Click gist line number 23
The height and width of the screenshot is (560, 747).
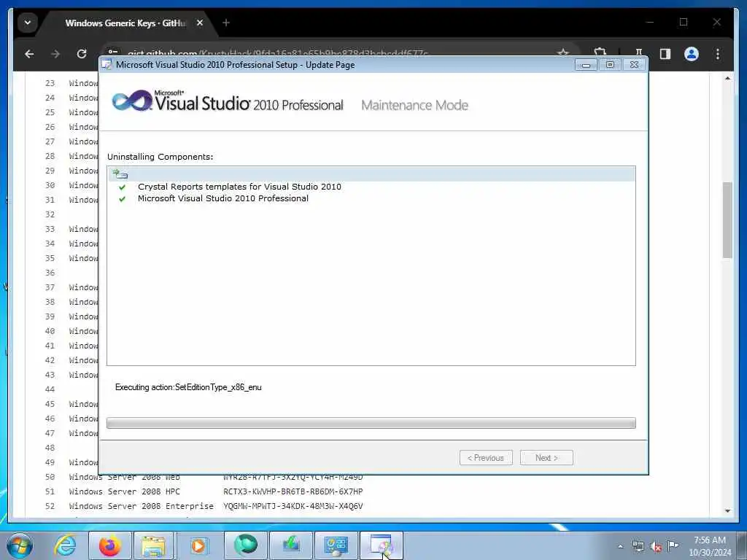(x=50, y=83)
